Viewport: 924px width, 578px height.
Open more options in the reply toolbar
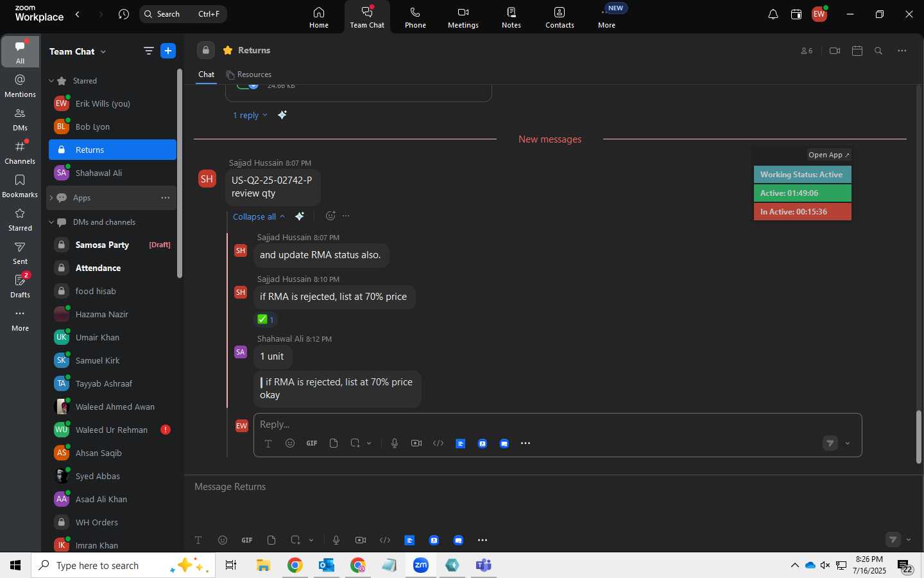coord(526,443)
